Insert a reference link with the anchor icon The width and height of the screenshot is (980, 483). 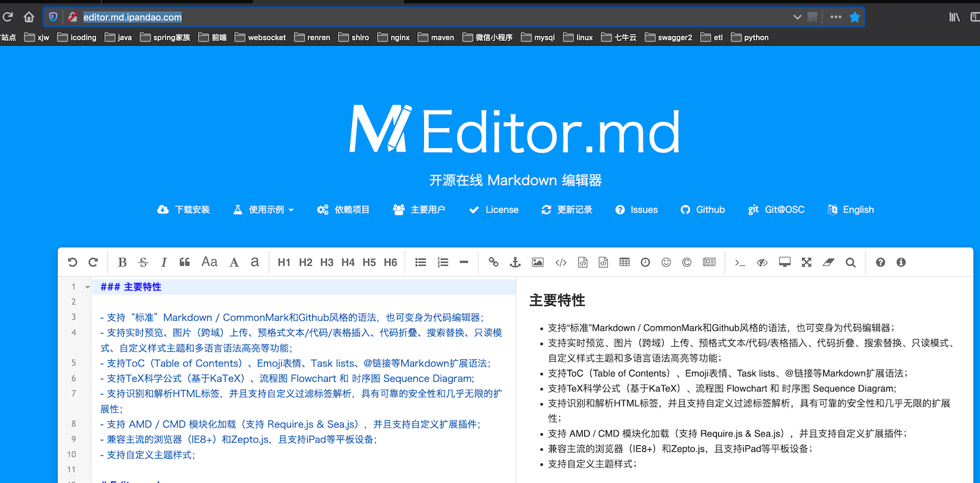click(x=516, y=263)
